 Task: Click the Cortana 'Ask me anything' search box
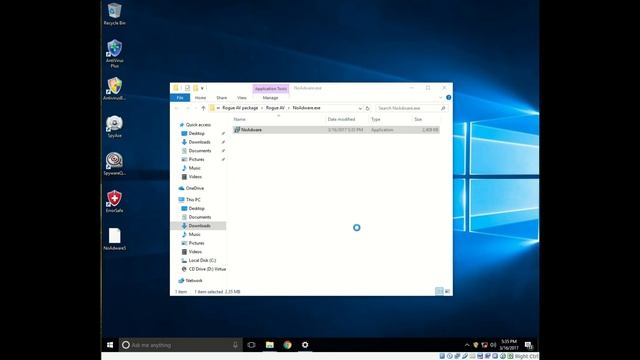point(180,345)
